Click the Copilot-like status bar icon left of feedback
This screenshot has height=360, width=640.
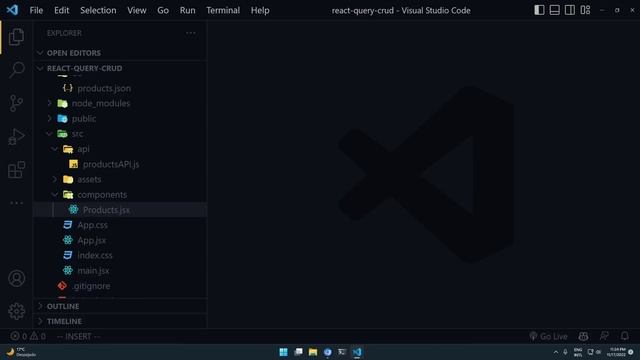583,336
